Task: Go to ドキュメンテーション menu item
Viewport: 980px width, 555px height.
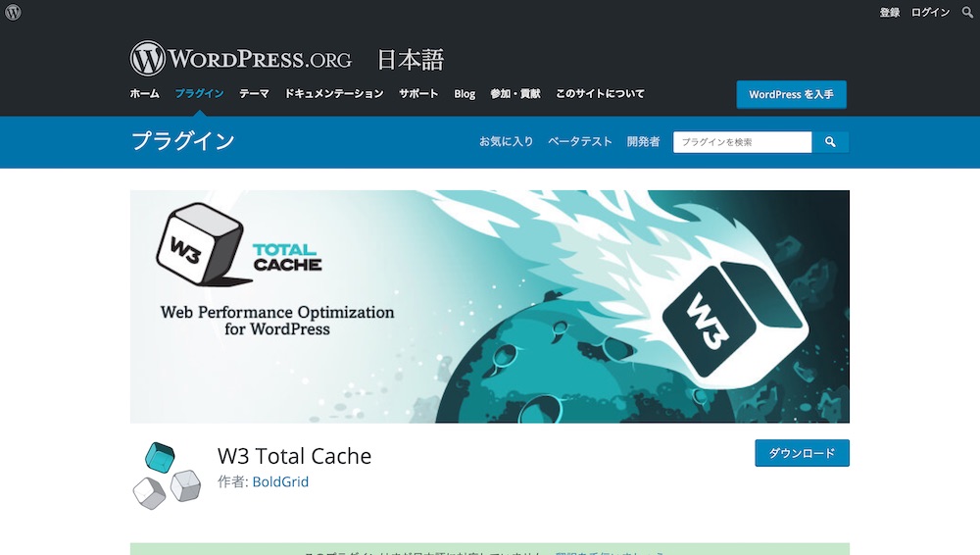Action: pyautogui.click(x=334, y=94)
